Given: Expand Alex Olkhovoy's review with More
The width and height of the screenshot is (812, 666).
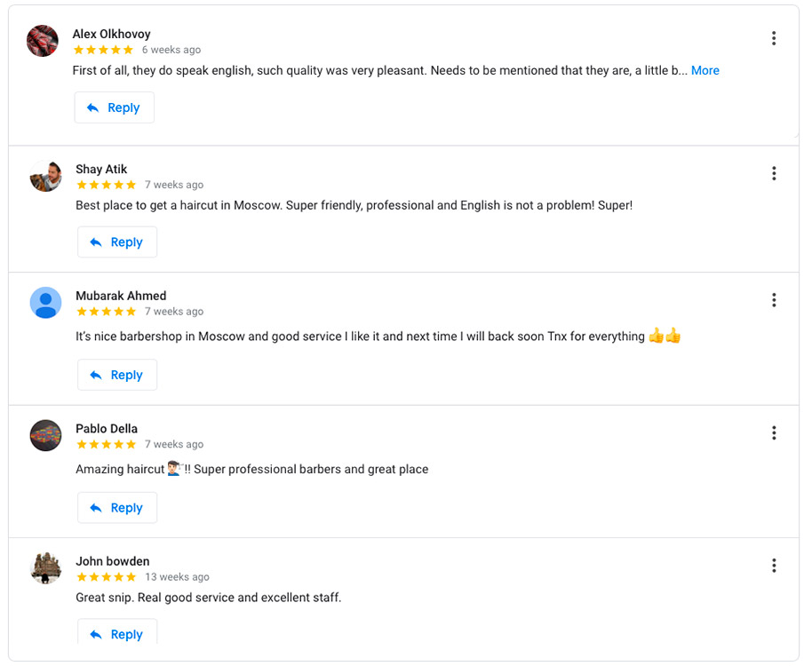Looking at the screenshot, I should [x=705, y=70].
